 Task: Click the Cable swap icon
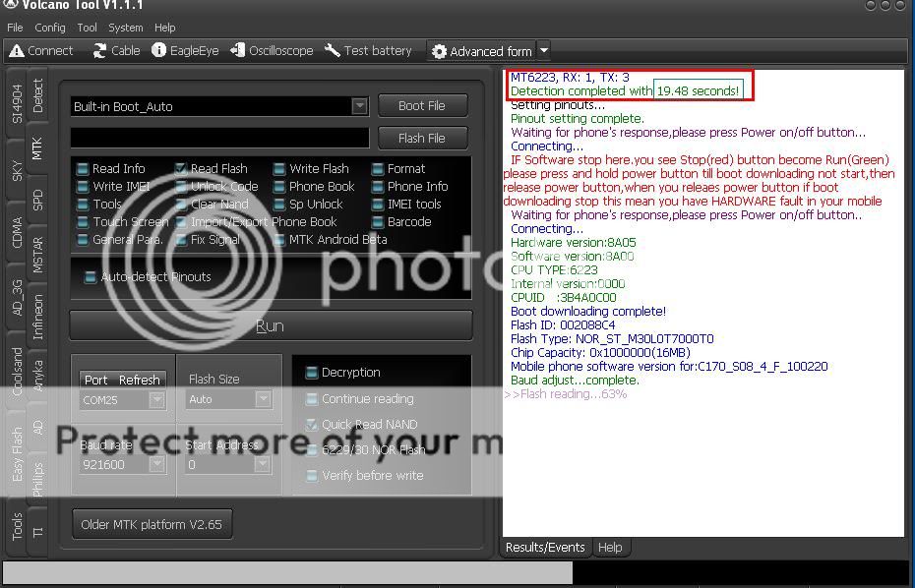point(99,51)
